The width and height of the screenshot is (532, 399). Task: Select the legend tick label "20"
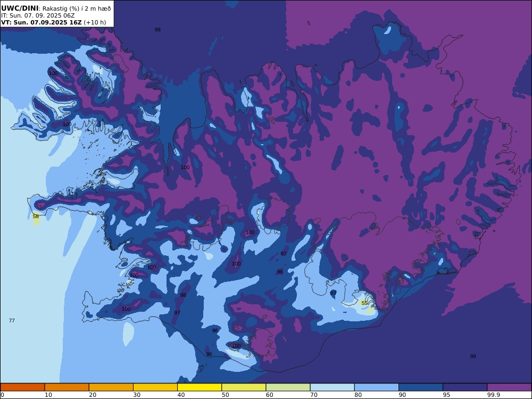[93, 395]
